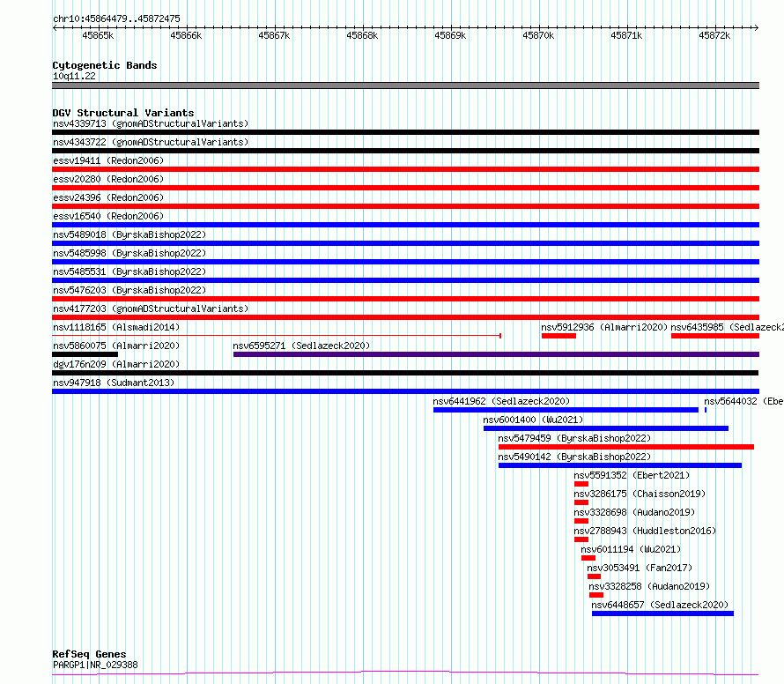Click essv24396 (Redon2006) label
The height and width of the screenshot is (684, 784).
pyautogui.click(x=108, y=197)
